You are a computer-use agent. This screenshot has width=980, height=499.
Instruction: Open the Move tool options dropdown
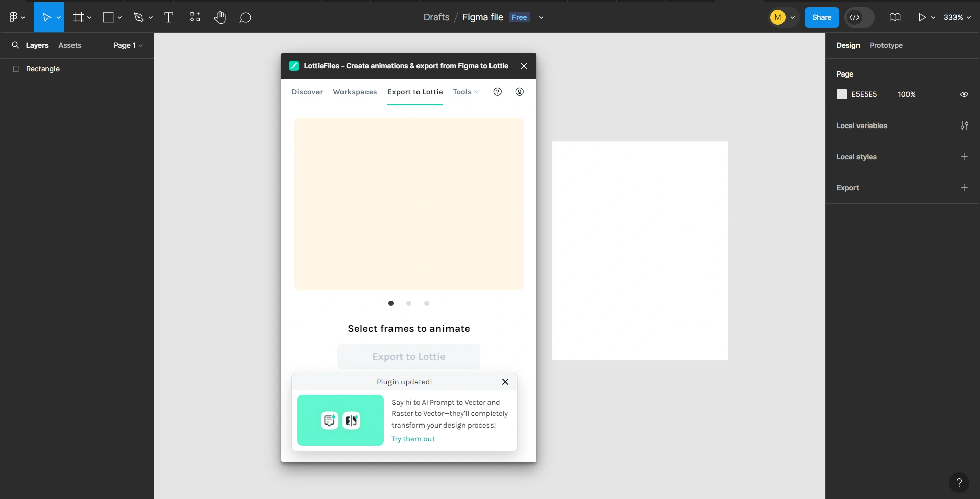click(59, 17)
